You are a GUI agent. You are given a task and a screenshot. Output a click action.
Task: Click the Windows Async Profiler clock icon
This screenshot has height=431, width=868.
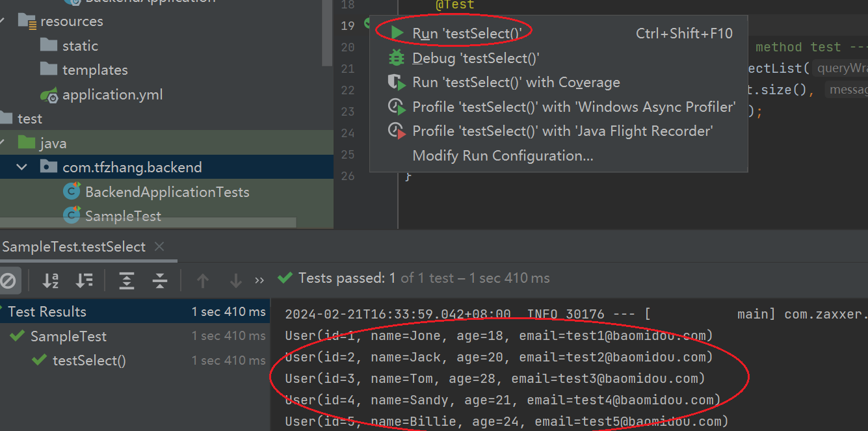pyautogui.click(x=397, y=107)
